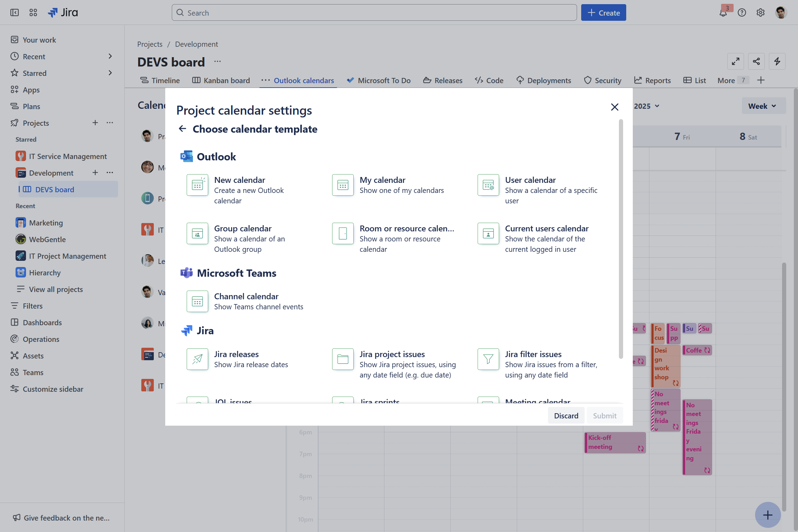Open Jira settings gear
This screenshot has height=532, width=798.
point(761,12)
